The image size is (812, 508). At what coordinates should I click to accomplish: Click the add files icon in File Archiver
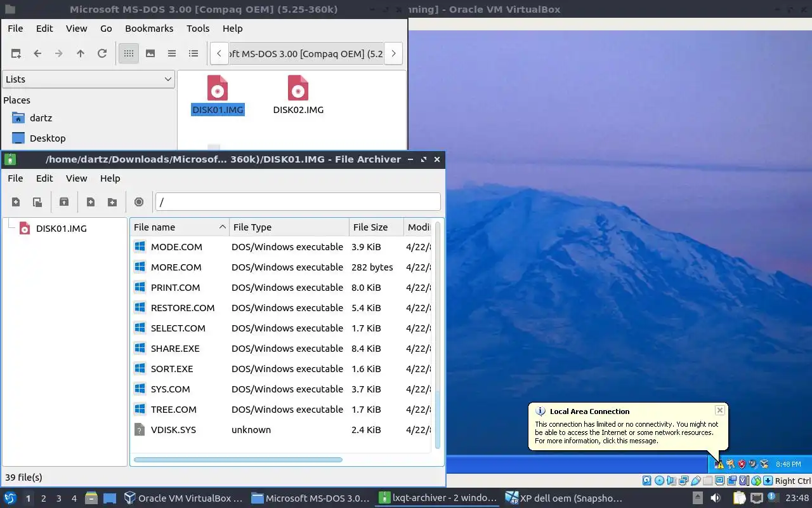click(x=91, y=202)
